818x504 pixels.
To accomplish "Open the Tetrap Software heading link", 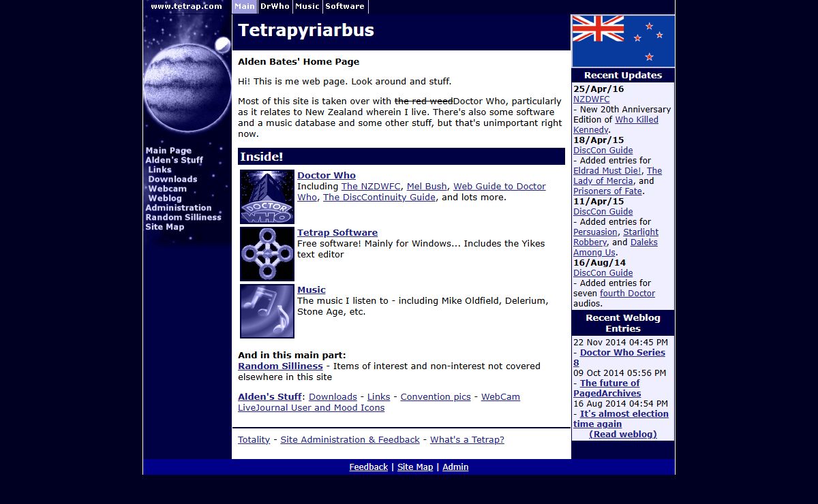I will [x=337, y=232].
